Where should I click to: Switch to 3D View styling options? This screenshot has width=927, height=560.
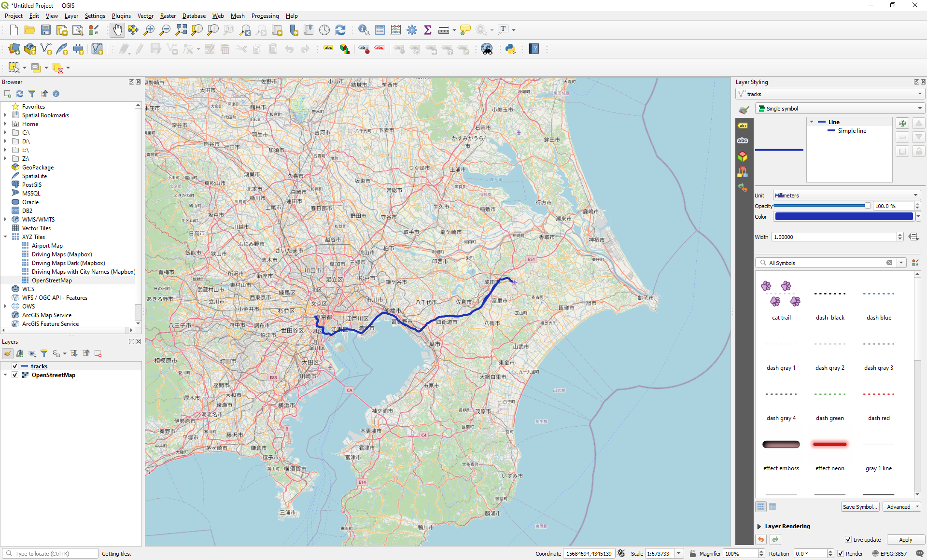point(743,156)
